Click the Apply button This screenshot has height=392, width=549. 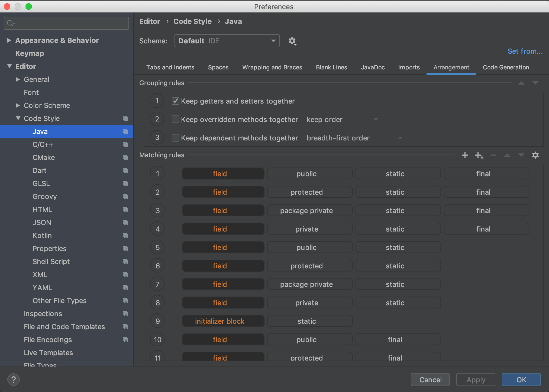pos(476,380)
